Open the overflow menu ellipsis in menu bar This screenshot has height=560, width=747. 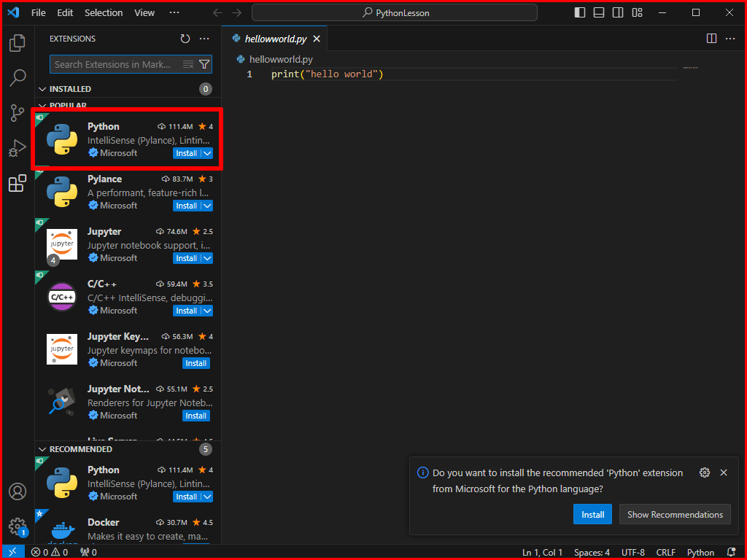coord(174,13)
